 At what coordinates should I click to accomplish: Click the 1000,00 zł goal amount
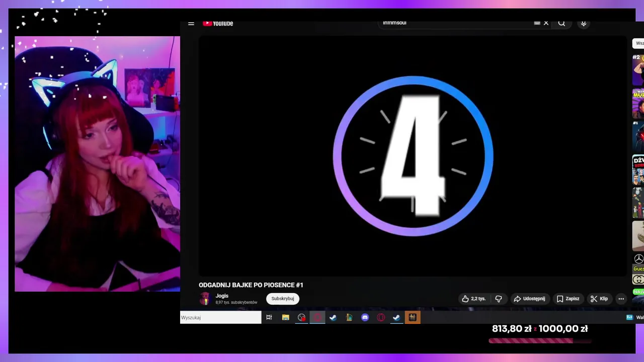[563, 329]
